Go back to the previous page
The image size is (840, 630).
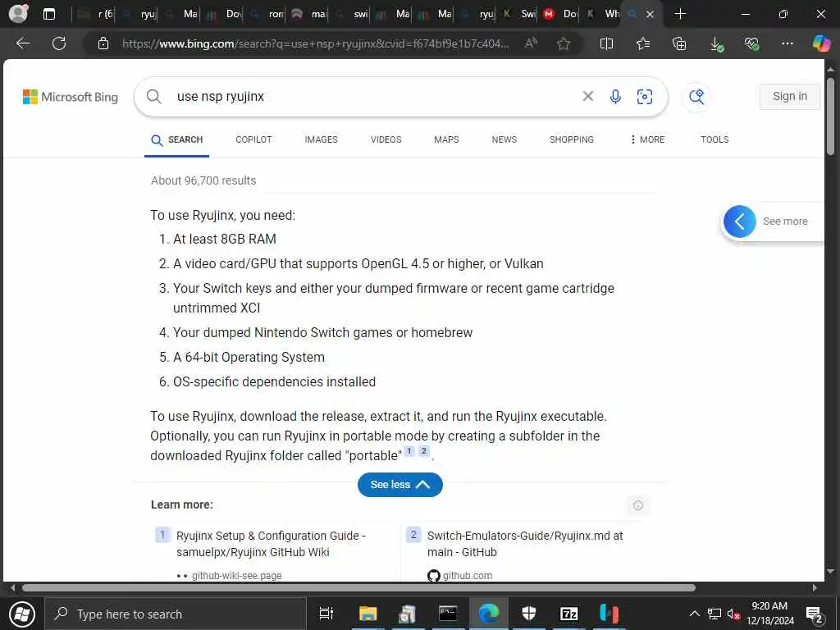click(22, 43)
